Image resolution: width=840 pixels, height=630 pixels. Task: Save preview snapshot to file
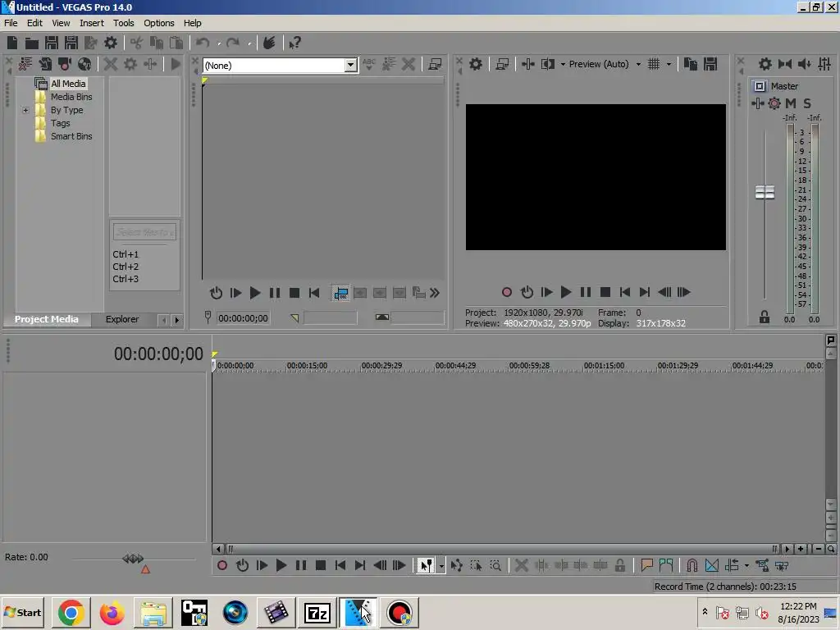pos(710,64)
